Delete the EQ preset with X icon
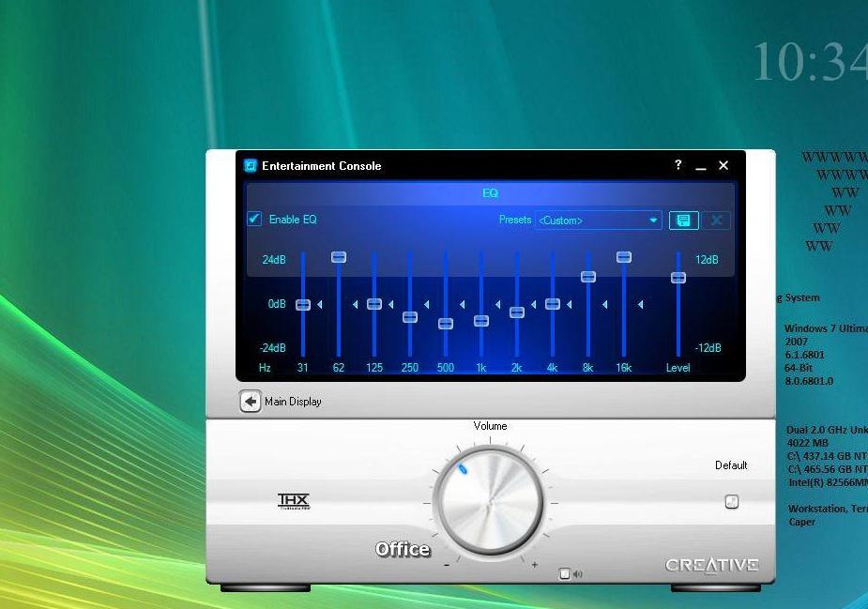Viewport: 868px width, 609px height. (x=716, y=221)
